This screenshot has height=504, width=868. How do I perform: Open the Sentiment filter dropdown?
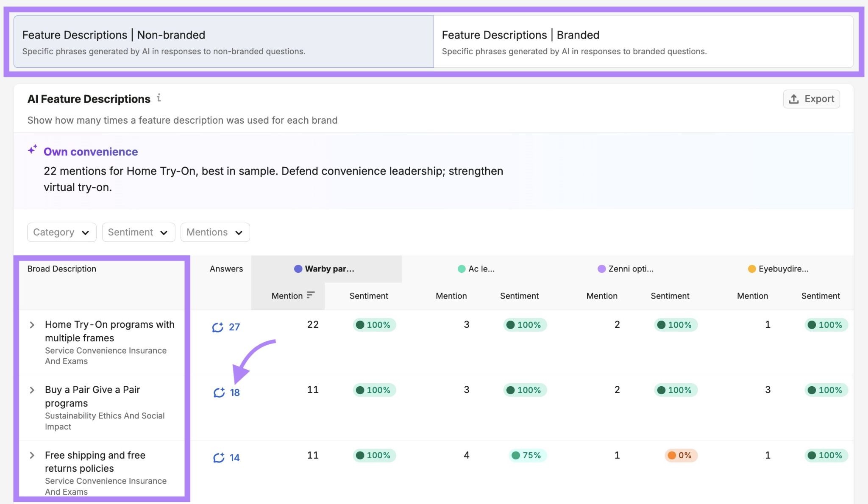coord(139,232)
